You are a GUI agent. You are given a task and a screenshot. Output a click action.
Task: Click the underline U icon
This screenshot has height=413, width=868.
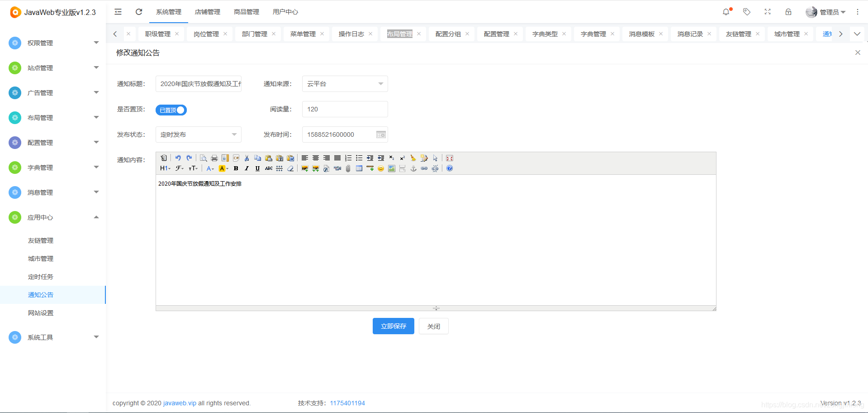[258, 168]
